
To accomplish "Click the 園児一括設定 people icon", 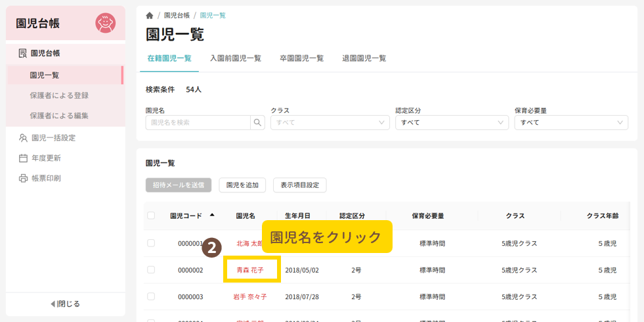I will pos(23,138).
